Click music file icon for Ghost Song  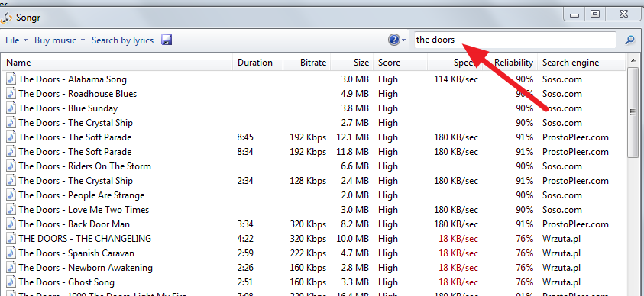coord(11,282)
